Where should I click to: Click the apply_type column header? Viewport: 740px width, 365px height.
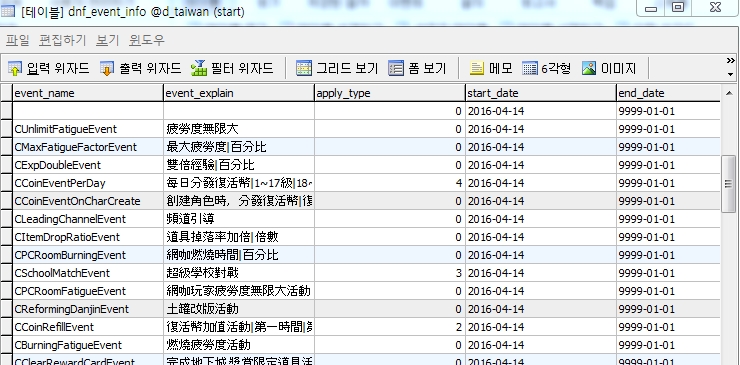(x=390, y=93)
